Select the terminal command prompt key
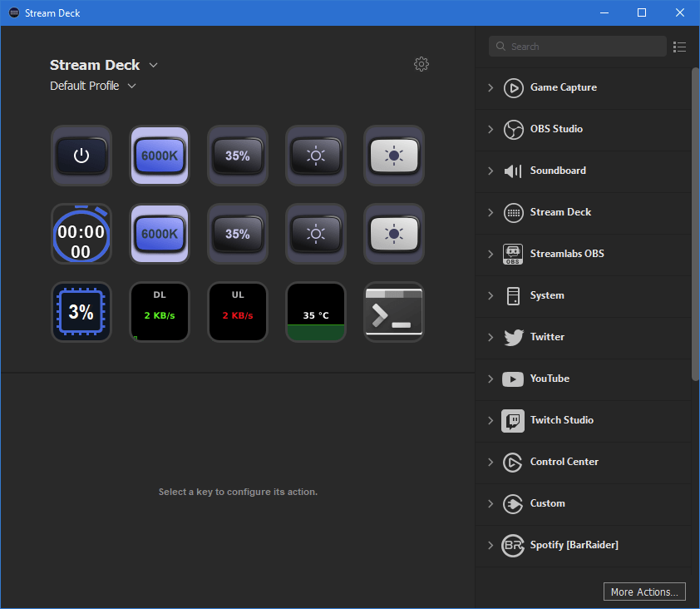 394,312
